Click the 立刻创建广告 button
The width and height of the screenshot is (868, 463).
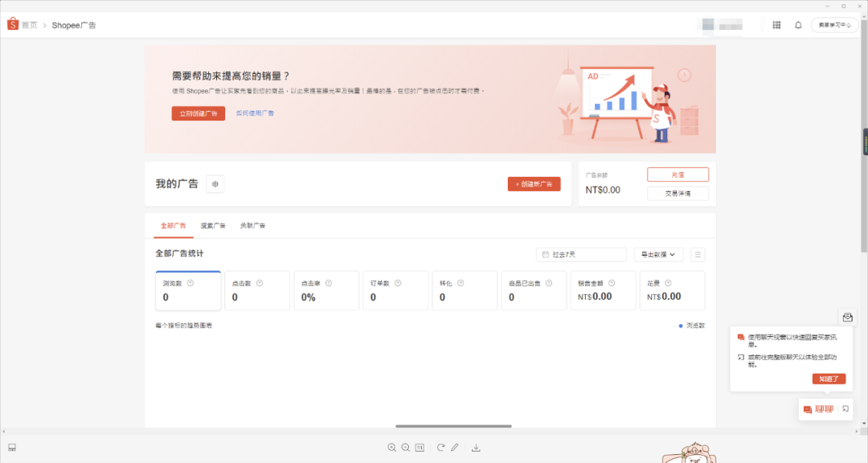198,113
